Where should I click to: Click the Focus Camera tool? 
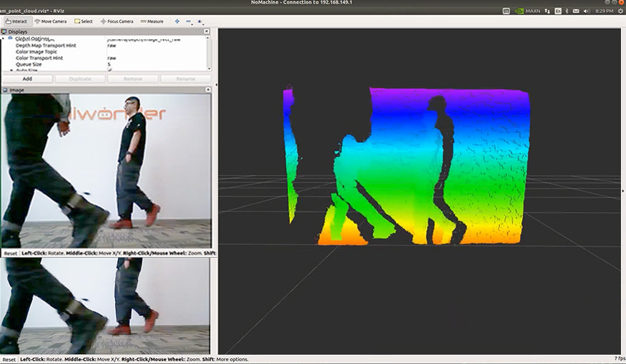pos(117,21)
